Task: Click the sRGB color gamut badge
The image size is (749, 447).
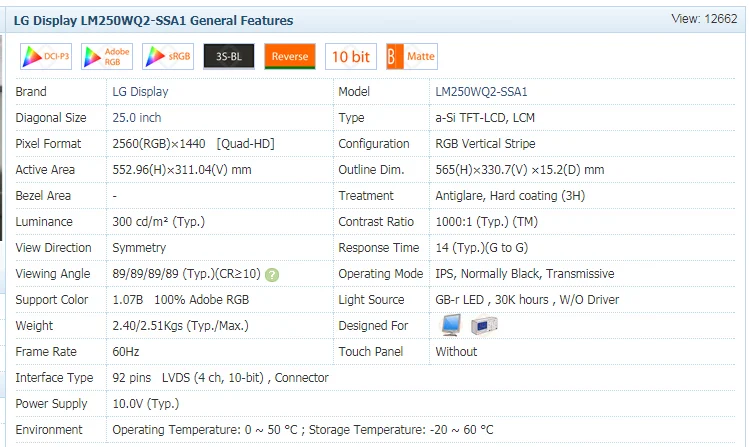Action: (168, 56)
